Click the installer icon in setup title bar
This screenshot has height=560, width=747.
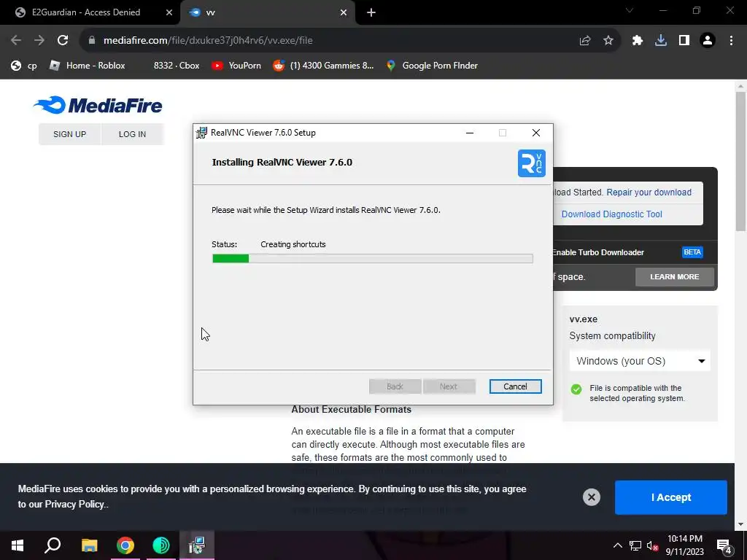click(202, 133)
